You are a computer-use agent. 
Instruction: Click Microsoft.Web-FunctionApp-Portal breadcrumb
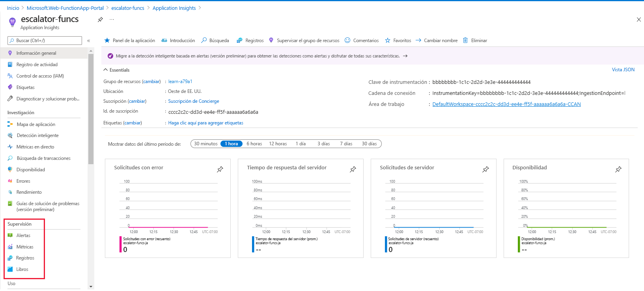point(65,8)
